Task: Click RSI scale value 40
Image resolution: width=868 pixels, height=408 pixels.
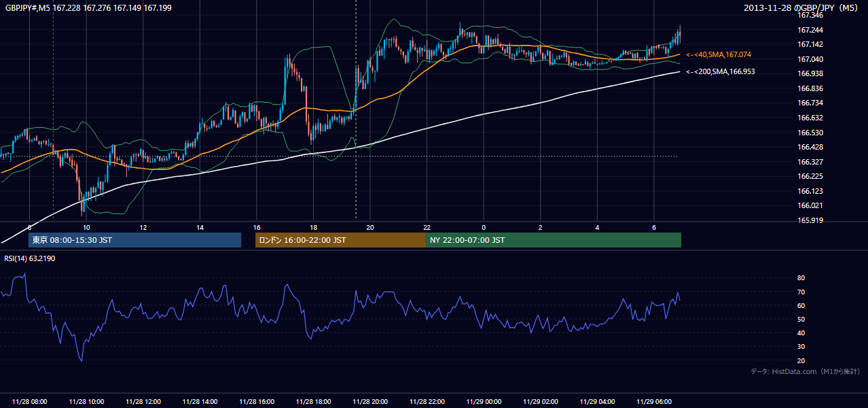Action: pos(801,333)
